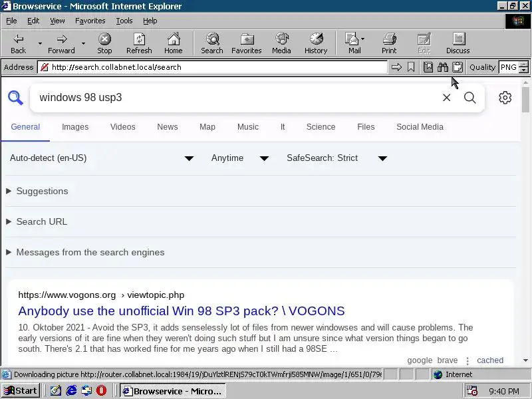Expand the Search URL section
Image resolution: width=532 pixels, height=399 pixels.
click(37, 222)
